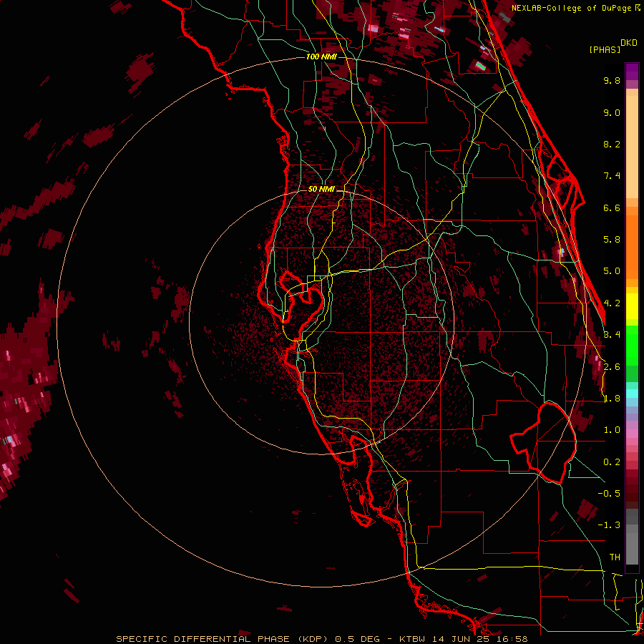Click the 7.4 scale value
Image resolution: width=644 pixels, height=644 pixels.
coord(612,176)
